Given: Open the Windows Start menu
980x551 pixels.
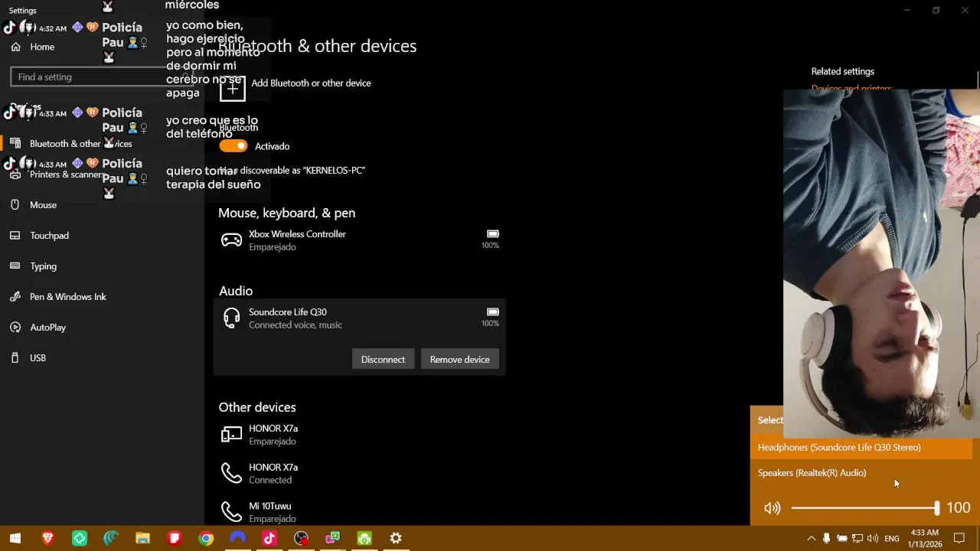Looking at the screenshot, I should coord(15,538).
